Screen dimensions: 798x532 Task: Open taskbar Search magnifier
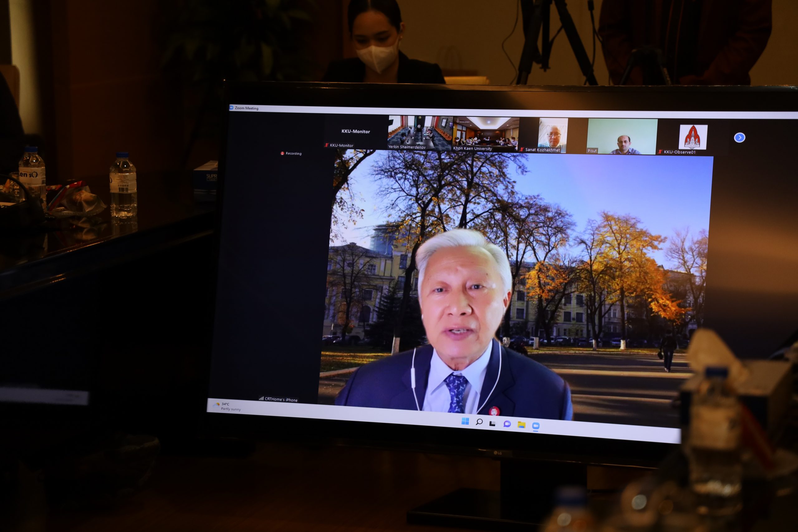coord(479,422)
